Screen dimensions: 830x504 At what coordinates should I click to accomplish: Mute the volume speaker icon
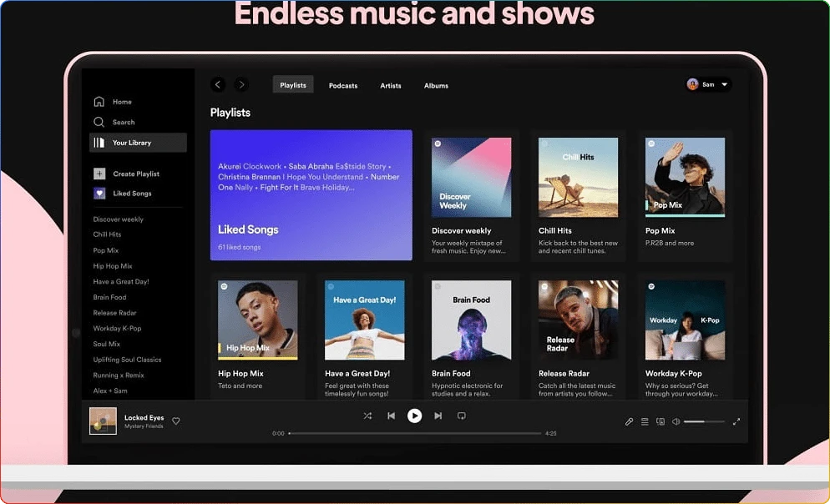coord(676,422)
